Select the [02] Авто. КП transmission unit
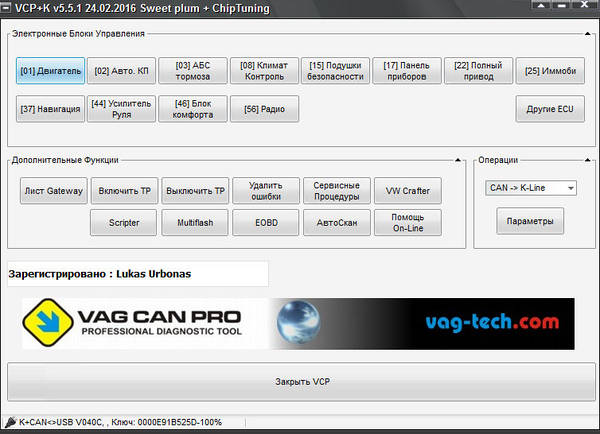Viewport: 600px width, 434px height. pos(123,71)
